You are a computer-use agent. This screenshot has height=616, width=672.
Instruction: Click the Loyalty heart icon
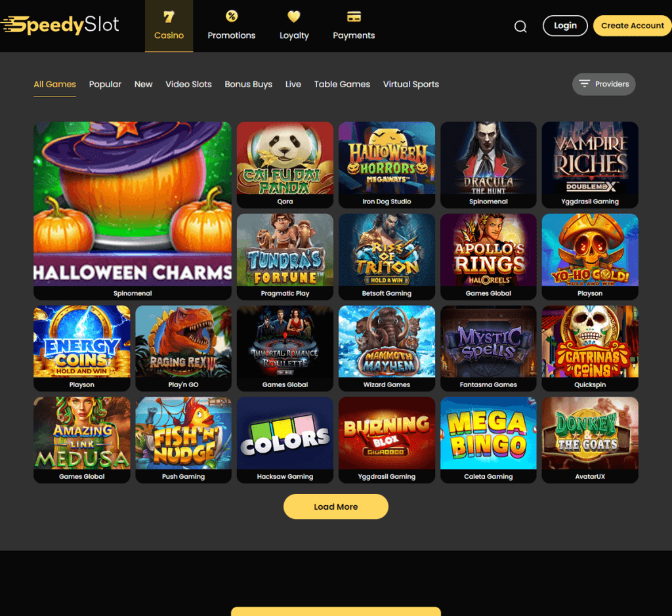[x=293, y=16]
